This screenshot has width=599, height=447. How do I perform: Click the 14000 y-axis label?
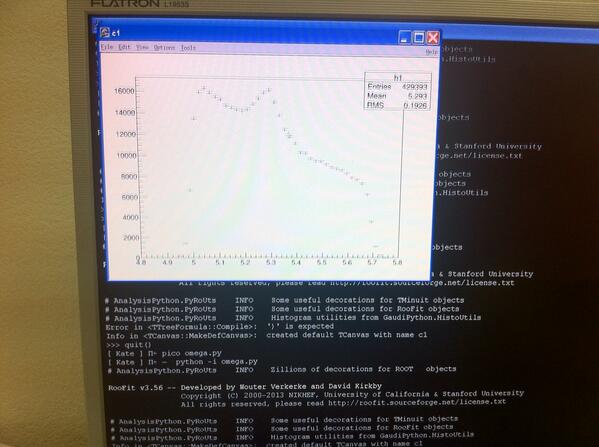click(x=125, y=113)
